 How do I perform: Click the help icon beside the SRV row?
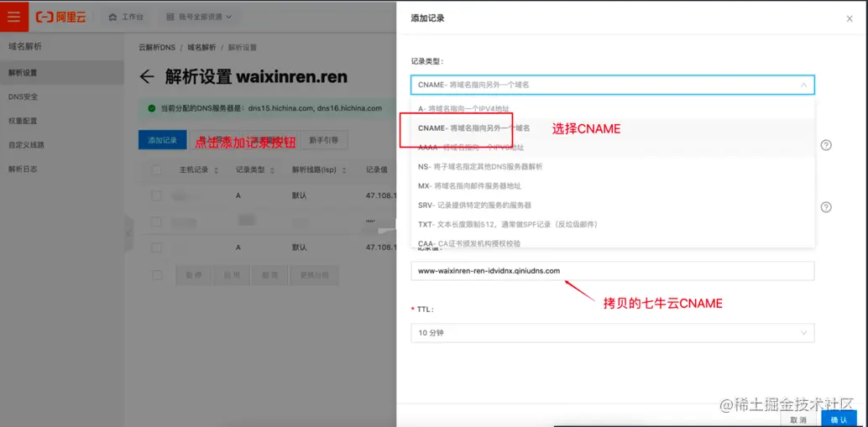826,207
